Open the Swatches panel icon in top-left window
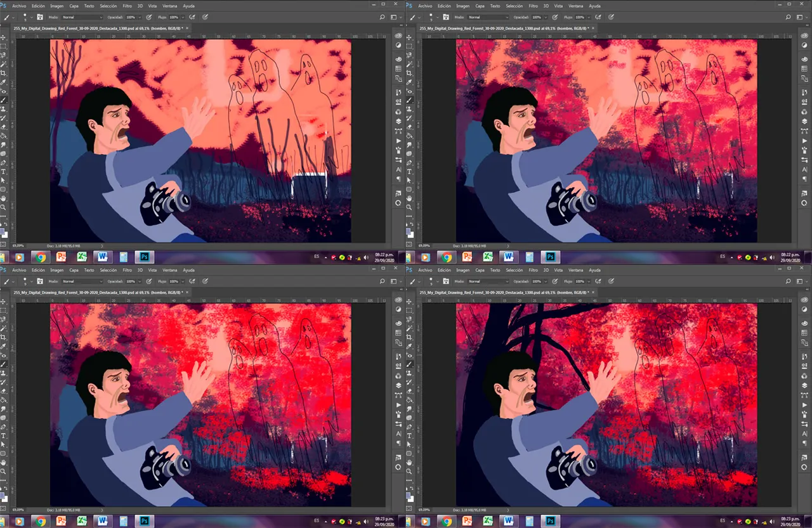This screenshot has width=812, height=528. [x=398, y=68]
